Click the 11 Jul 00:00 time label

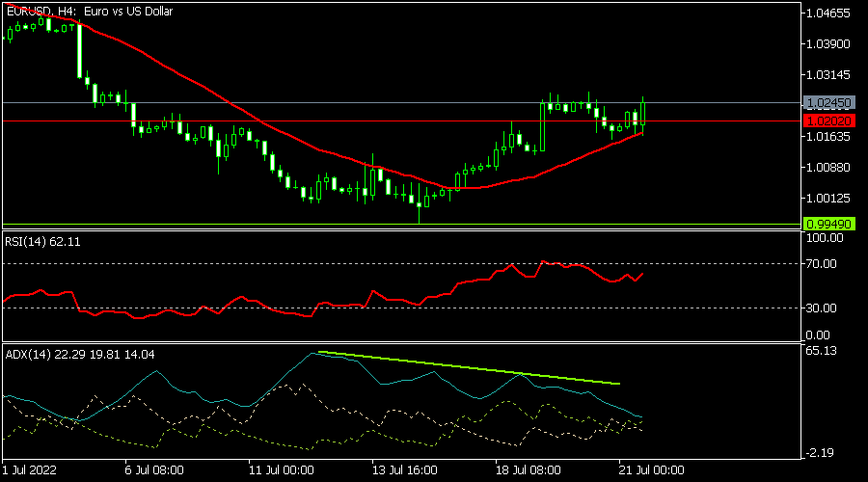(x=282, y=470)
